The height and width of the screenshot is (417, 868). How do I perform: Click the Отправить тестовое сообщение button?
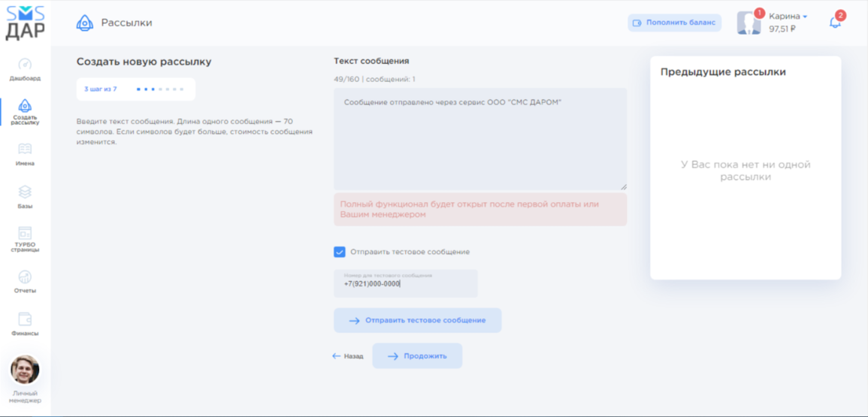[417, 320]
